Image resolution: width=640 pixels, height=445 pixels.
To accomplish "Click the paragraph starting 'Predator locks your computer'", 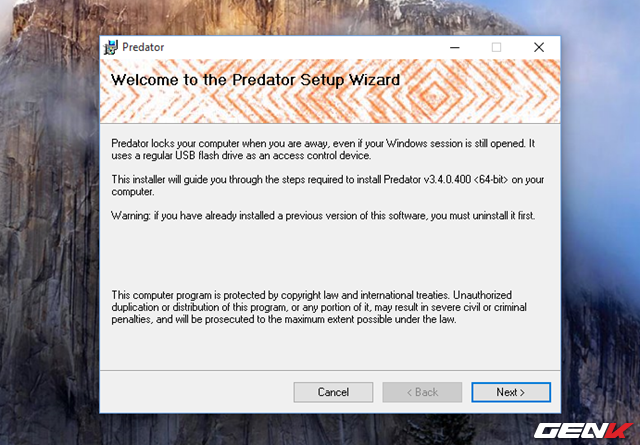I will (322, 149).
